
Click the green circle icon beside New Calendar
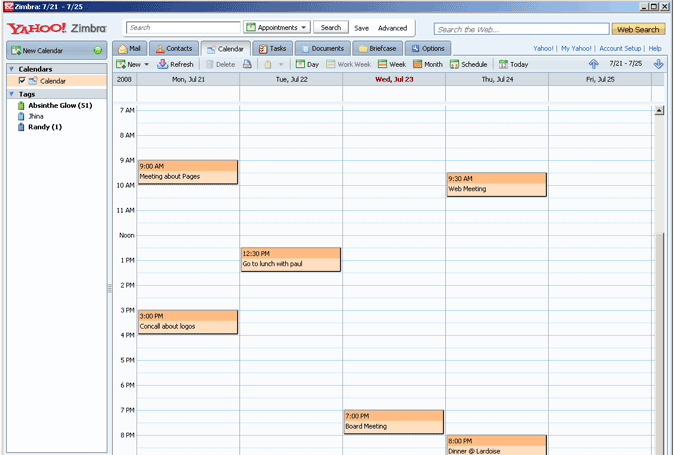[98, 50]
